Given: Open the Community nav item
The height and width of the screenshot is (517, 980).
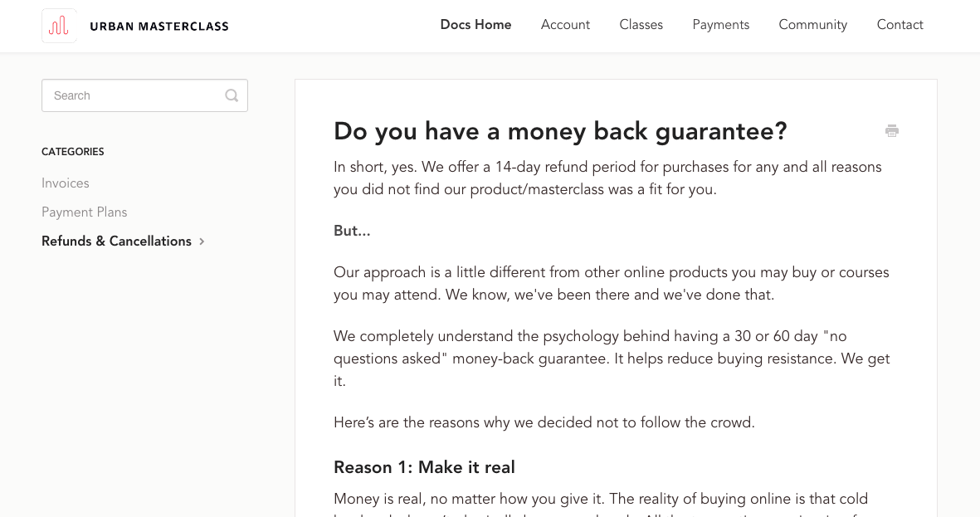Looking at the screenshot, I should click(x=812, y=25).
